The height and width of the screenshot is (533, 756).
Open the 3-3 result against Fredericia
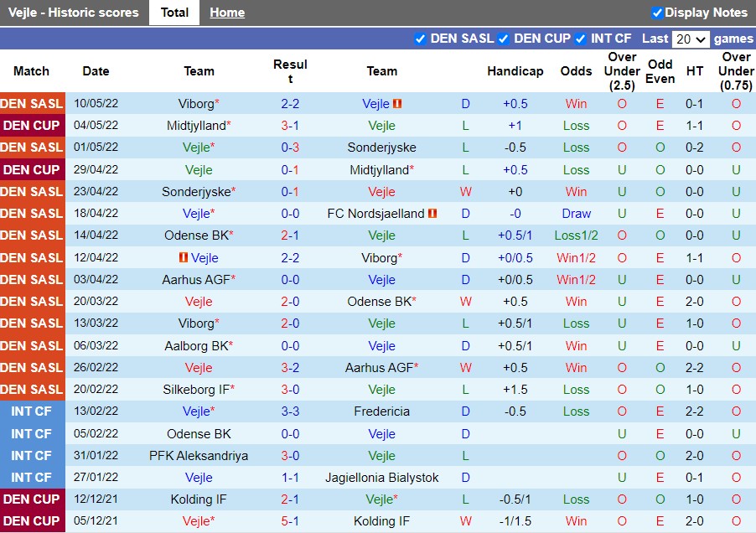coord(290,411)
